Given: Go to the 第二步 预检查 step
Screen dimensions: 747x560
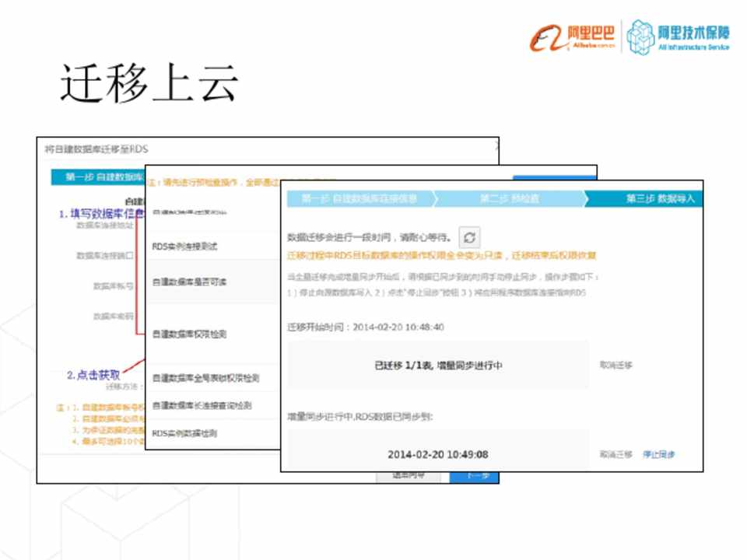Looking at the screenshot, I should pyautogui.click(x=510, y=198).
